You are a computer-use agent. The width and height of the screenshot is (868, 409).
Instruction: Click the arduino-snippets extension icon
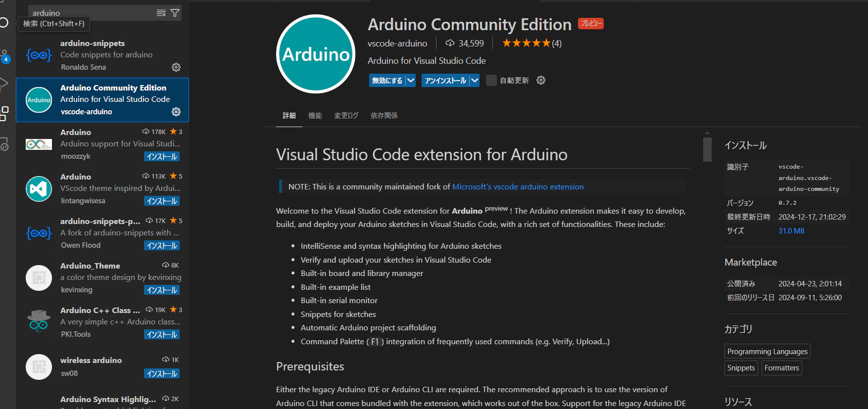click(x=39, y=55)
